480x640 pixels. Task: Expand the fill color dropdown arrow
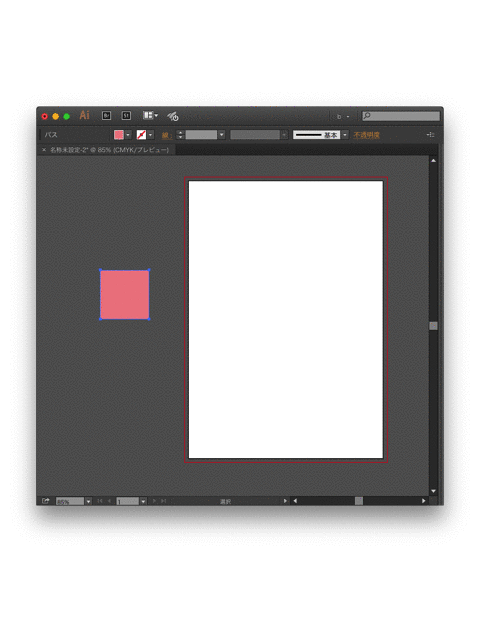pyautogui.click(x=128, y=135)
